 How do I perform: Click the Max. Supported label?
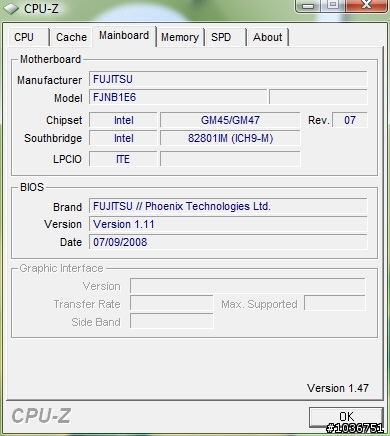click(x=259, y=304)
